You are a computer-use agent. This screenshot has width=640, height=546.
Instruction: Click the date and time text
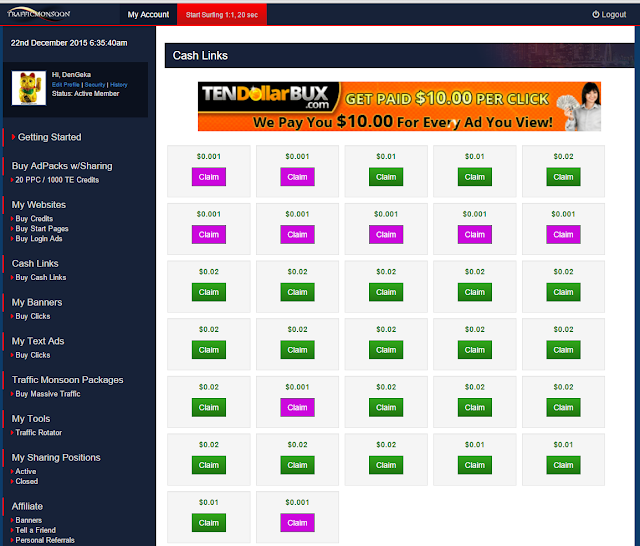(x=69, y=43)
